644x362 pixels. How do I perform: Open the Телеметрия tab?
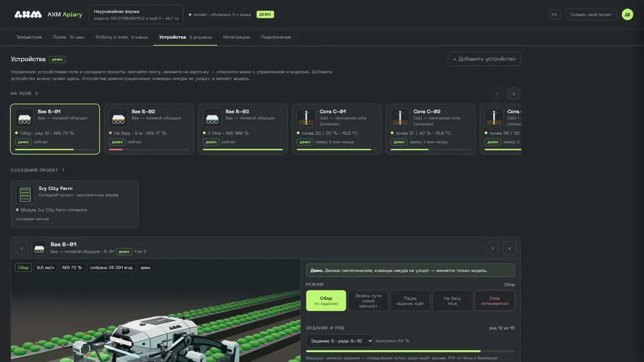click(x=29, y=37)
